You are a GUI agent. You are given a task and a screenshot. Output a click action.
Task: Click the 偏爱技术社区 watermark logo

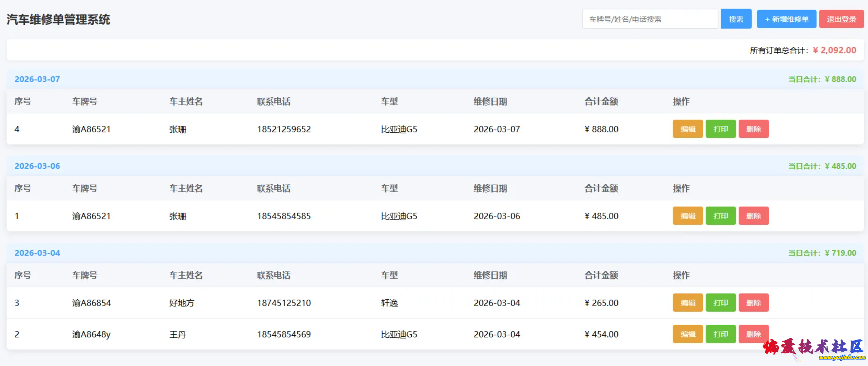tap(814, 349)
